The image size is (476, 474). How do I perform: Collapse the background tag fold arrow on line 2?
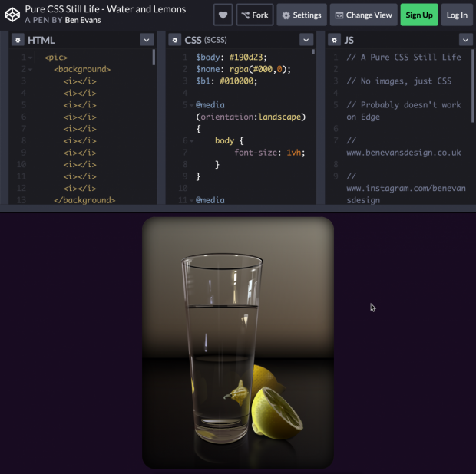pos(30,70)
